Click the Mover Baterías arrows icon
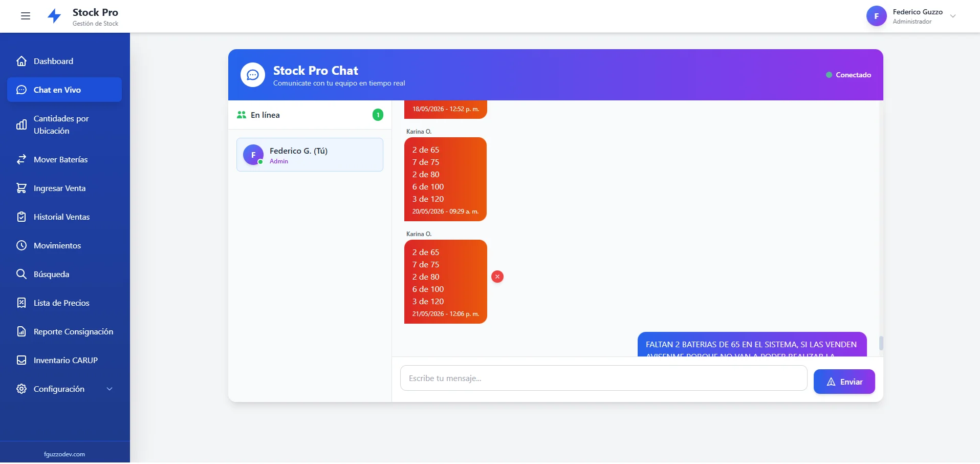Viewport: 980px width, 464px height. [x=21, y=159]
